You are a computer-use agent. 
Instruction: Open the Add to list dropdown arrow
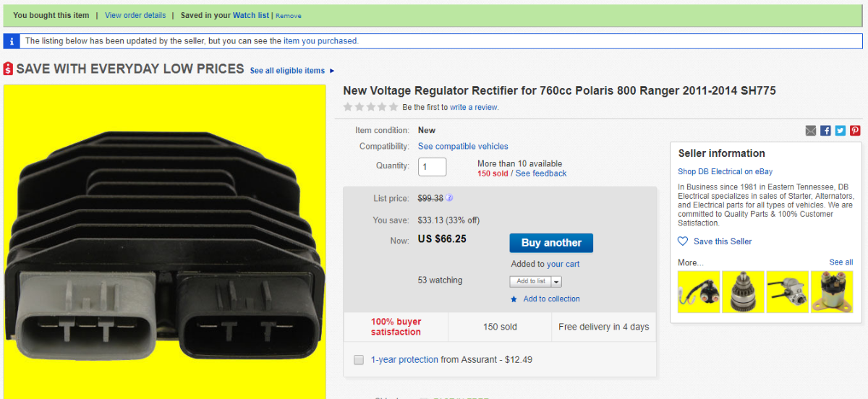point(556,282)
